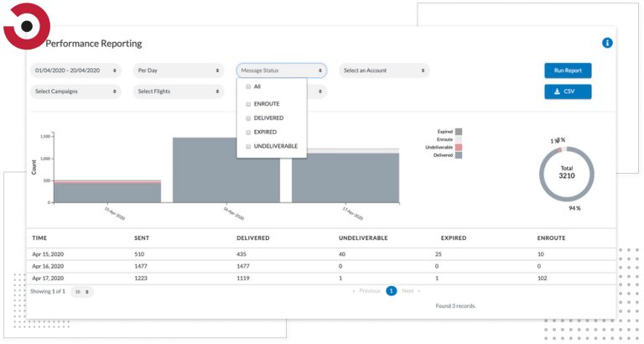Click the sent value 1223
This screenshot has height=344, width=644.
pos(141,279)
